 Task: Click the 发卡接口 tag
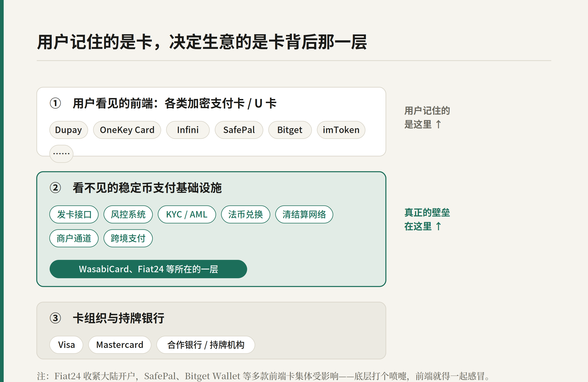tap(74, 214)
